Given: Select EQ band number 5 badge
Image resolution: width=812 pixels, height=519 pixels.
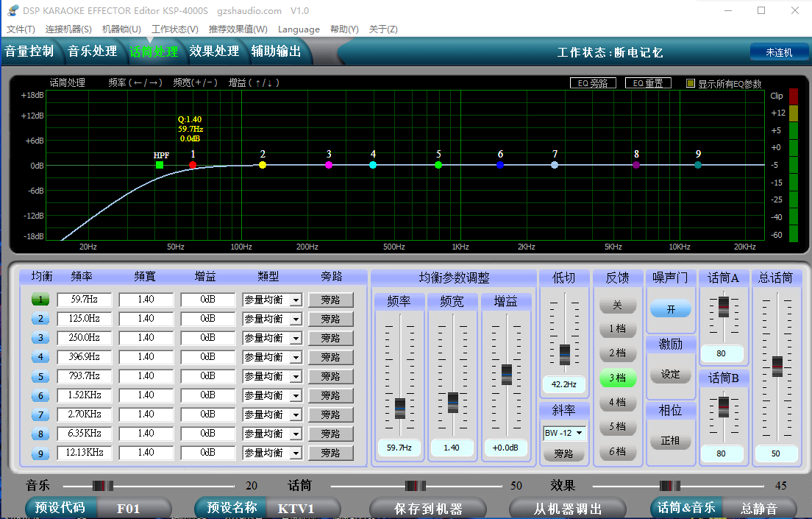Looking at the screenshot, I should coord(40,376).
